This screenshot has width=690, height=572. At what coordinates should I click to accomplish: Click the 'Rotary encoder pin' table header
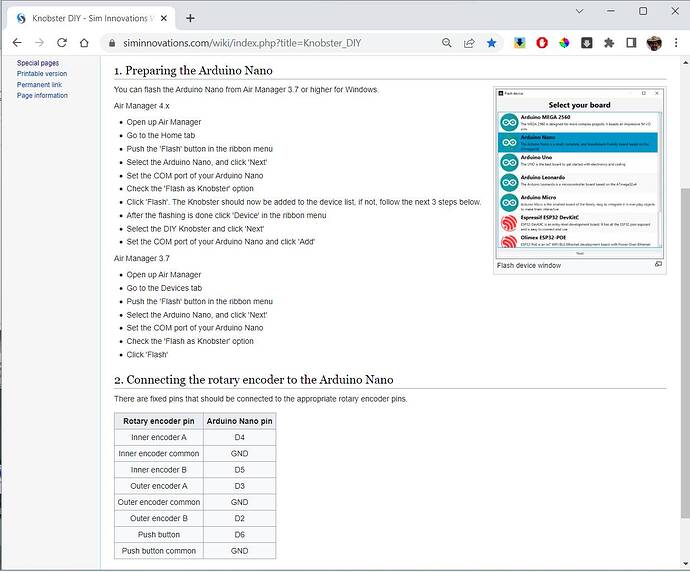click(159, 421)
